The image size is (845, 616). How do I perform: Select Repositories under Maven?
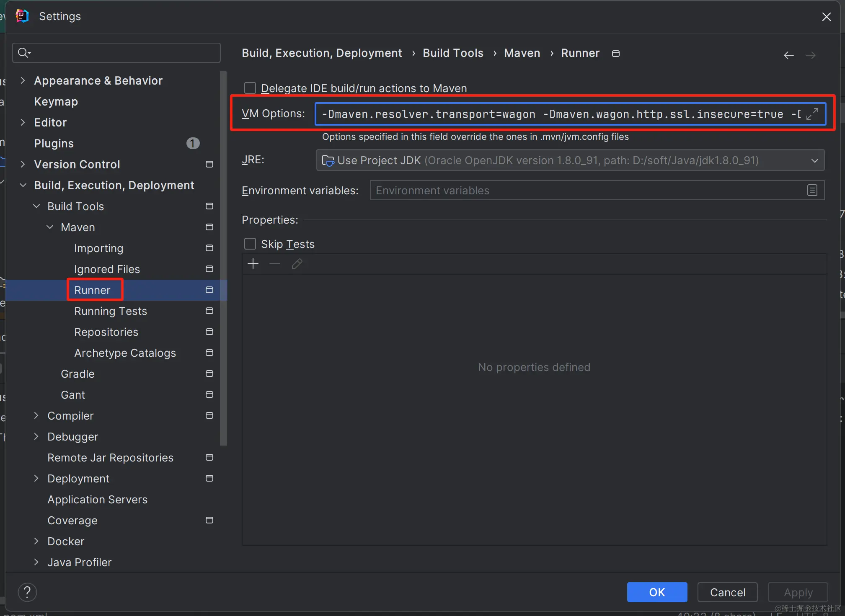coord(106,332)
